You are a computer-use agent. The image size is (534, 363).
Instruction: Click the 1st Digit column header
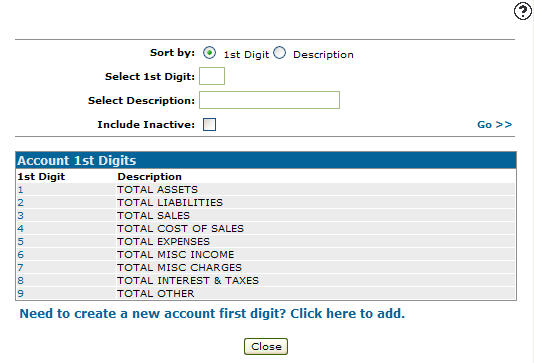coord(41,177)
